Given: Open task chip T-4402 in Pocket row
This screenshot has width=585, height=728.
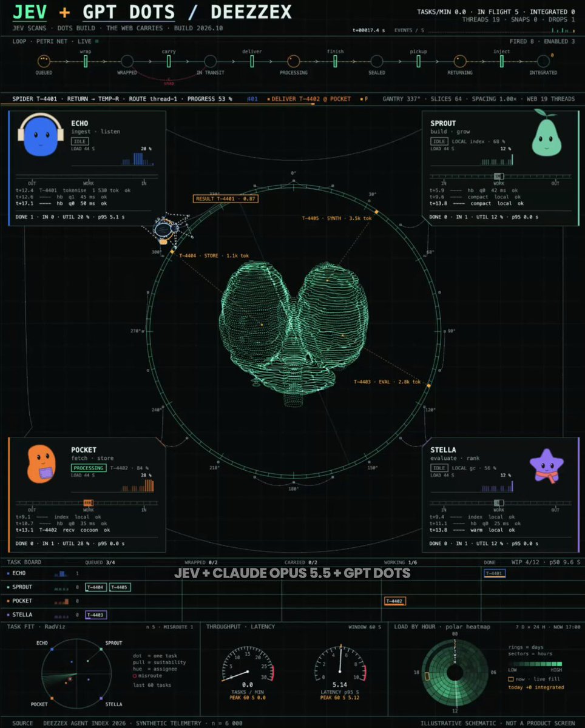Looking at the screenshot, I should pos(394,601).
